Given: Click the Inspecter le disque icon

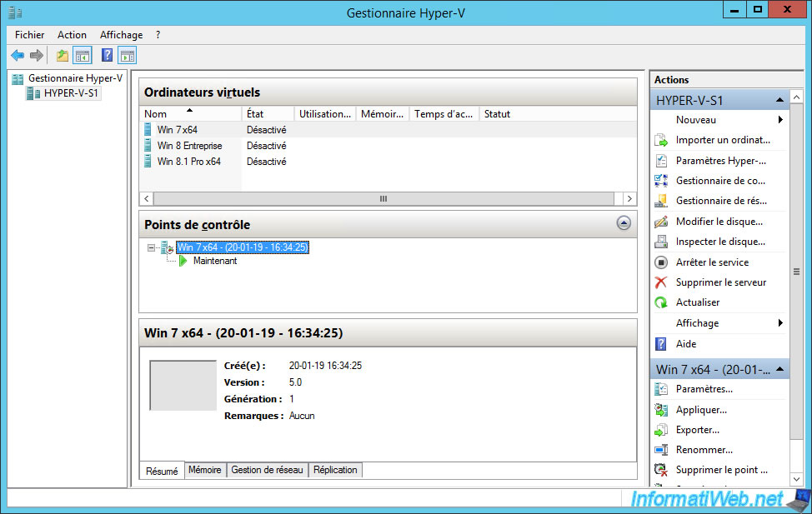Looking at the screenshot, I should coord(661,242).
